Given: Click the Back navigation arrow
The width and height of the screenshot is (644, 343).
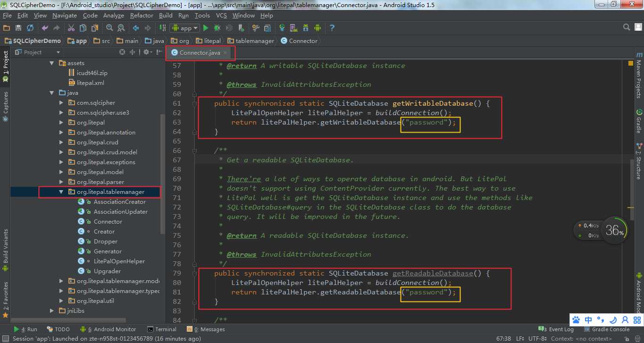Looking at the screenshot, I should click(x=136, y=28).
